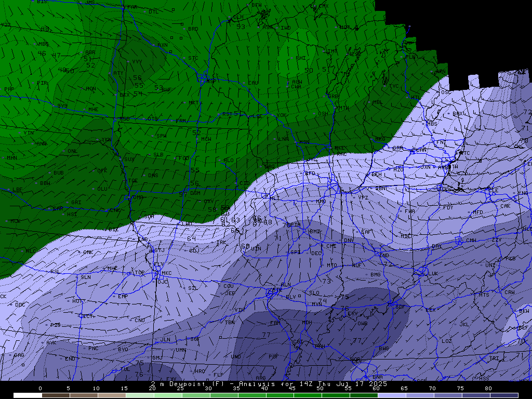Click the legend value label '60'

click(376, 389)
